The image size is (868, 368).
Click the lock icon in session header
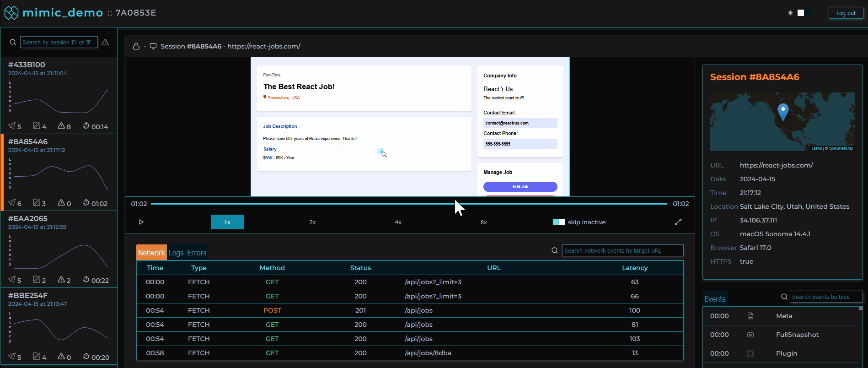click(x=136, y=46)
